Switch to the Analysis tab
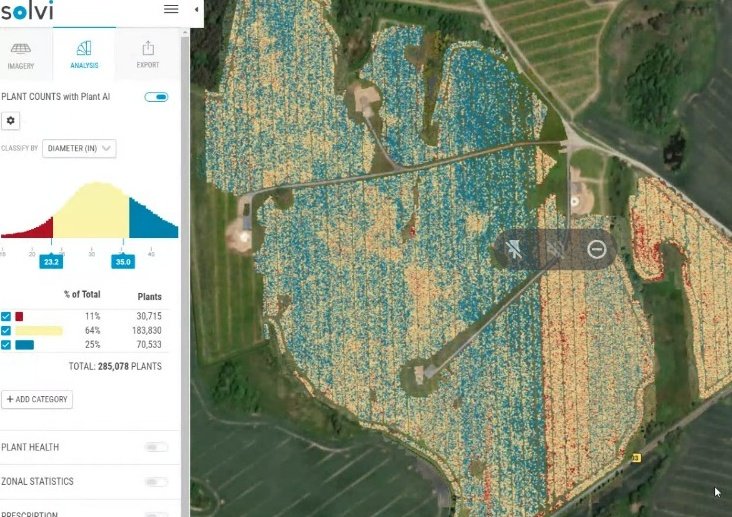732x517 pixels. click(x=84, y=55)
